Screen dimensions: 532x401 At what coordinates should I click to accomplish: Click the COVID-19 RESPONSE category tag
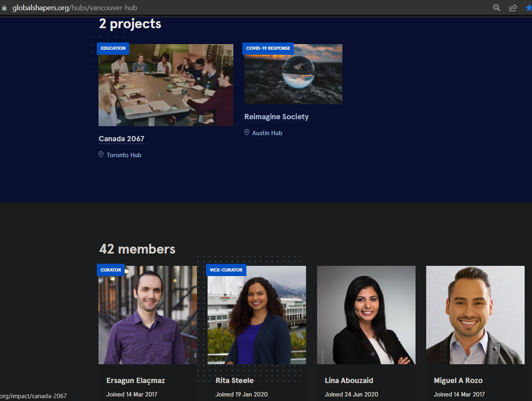(x=268, y=48)
